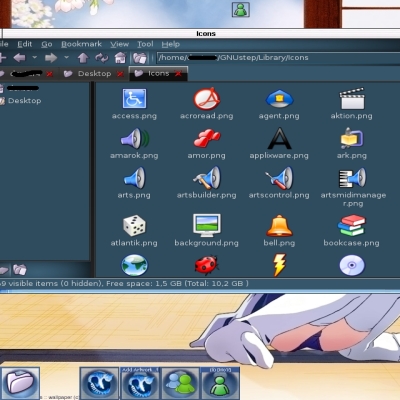Select the arts.png speaker icon
The height and width of the screenshot is (400, 400).
134,178
